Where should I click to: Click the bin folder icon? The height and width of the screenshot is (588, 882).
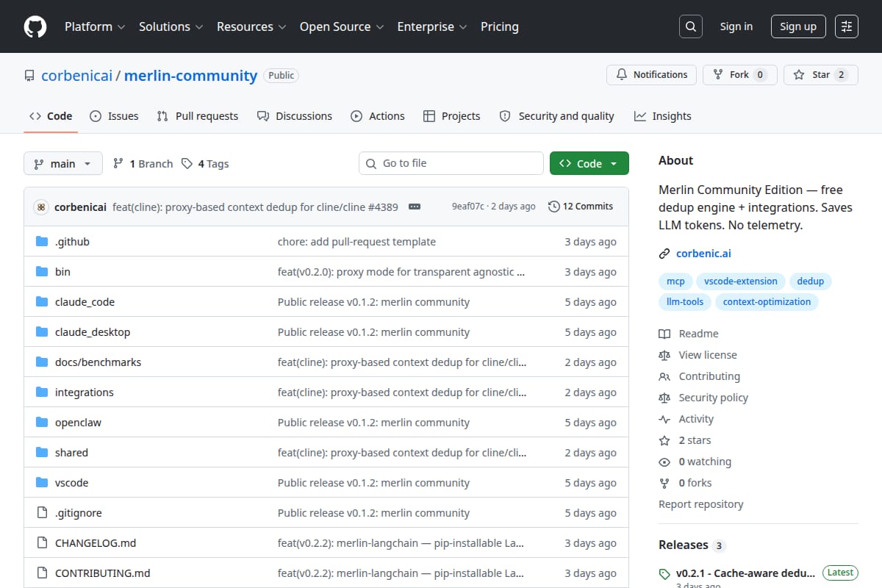point(42,272)
